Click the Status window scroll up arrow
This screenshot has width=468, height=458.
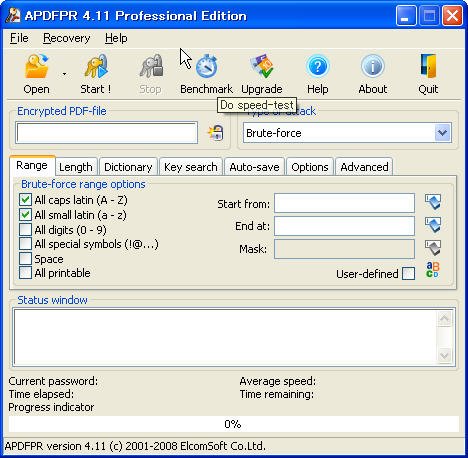tap(444, 319)
